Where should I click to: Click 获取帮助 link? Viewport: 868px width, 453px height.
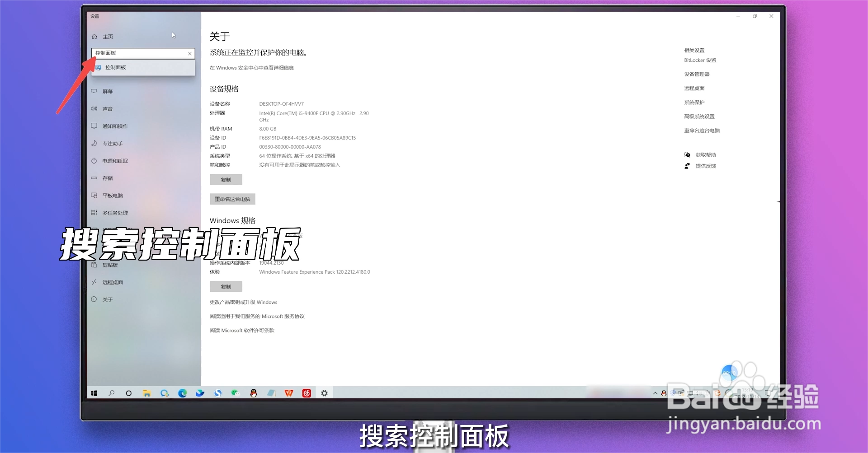point(706,155)
